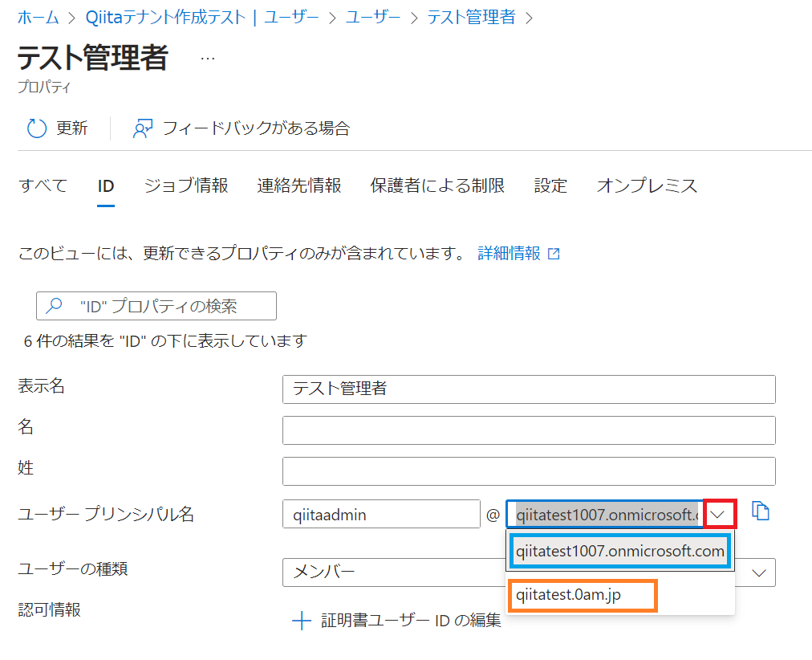Click the refresh (更新) circular arrow icon

(37, 128)
